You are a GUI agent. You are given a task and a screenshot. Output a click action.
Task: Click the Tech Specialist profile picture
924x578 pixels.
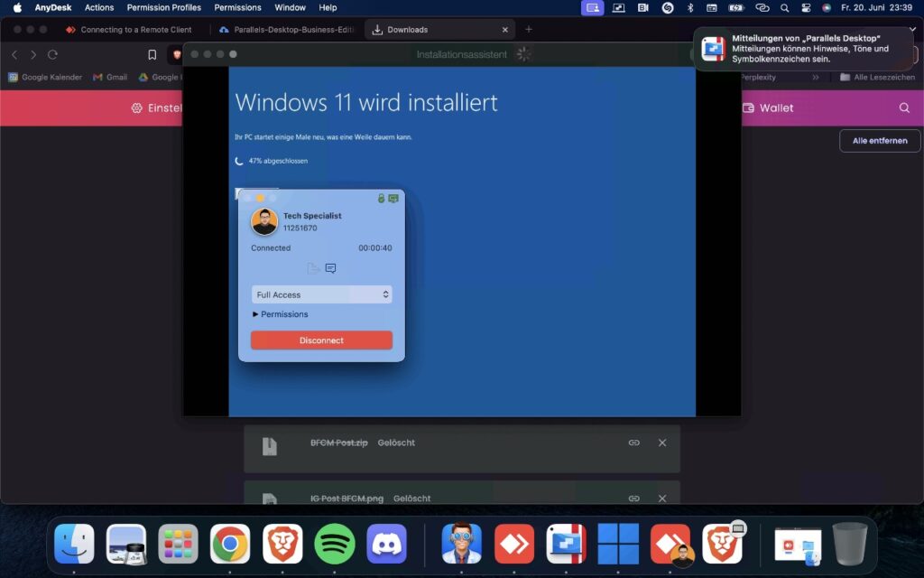[264, 221]
